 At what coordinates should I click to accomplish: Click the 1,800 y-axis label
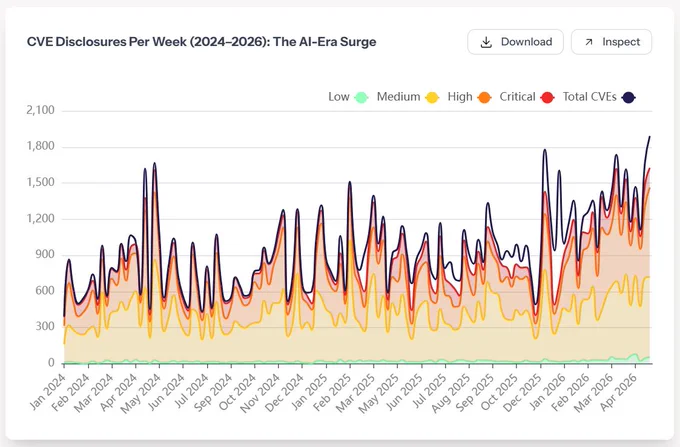point(41,146)
